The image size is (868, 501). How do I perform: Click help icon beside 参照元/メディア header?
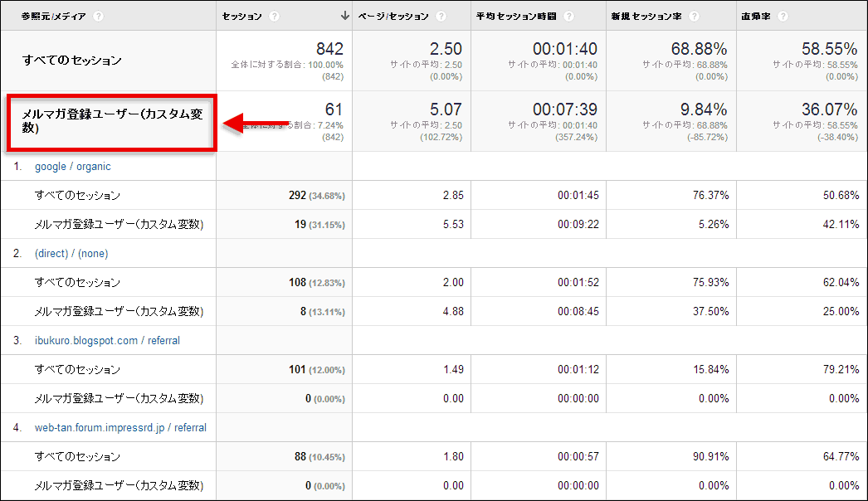tap(99, 17)
